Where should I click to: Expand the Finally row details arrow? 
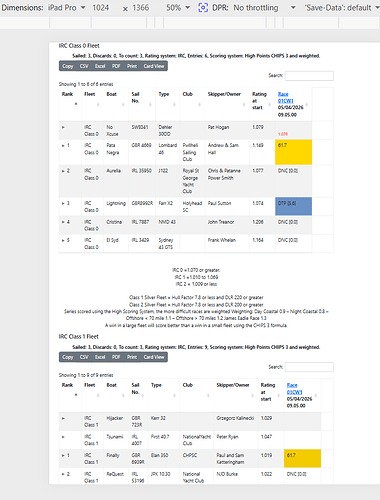click(x=63, y=455)
